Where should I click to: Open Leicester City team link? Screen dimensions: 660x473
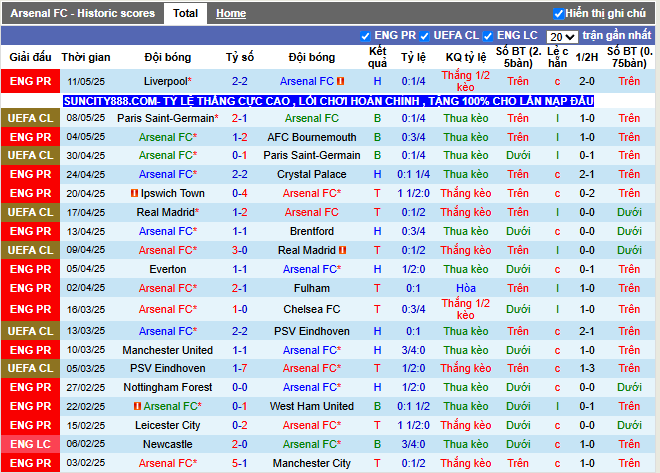168,425
